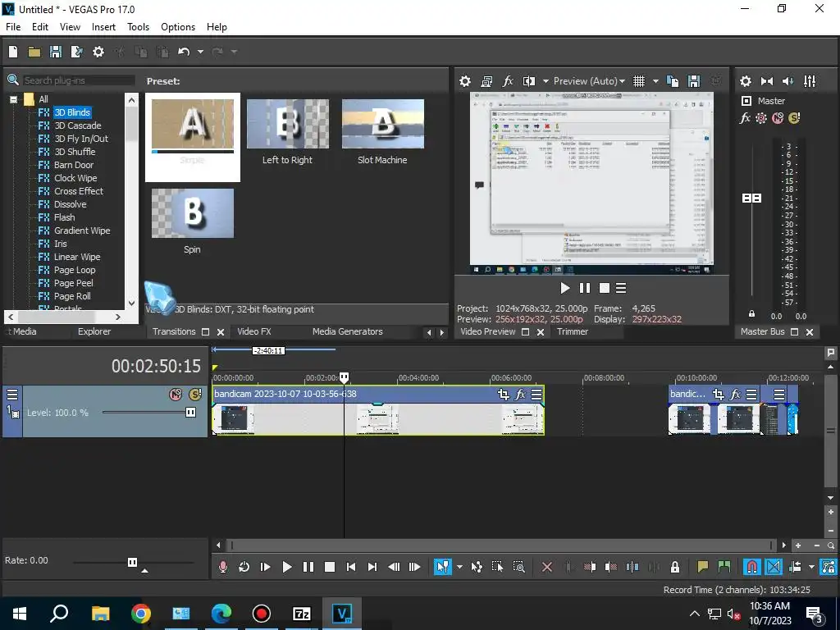
Task: Play the Video Preview
Action: pyautogui.click(x=564, y=288)
